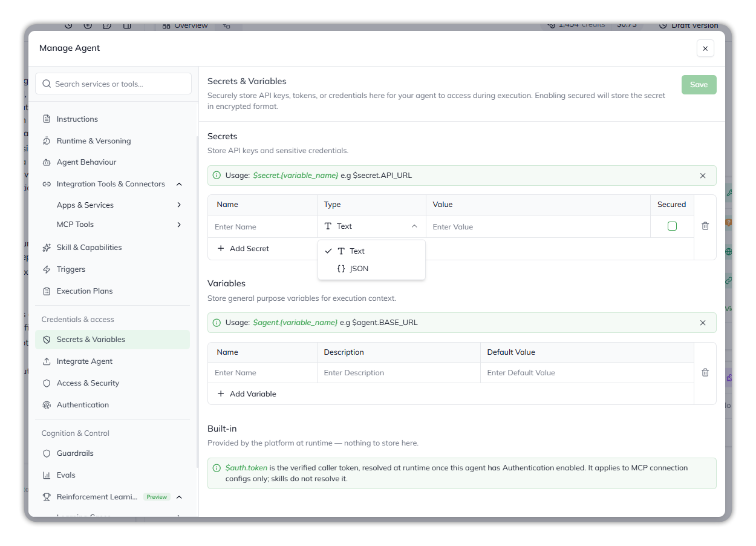
Task: Dismiss the $agent usage hint
Action: pos(703,323)
